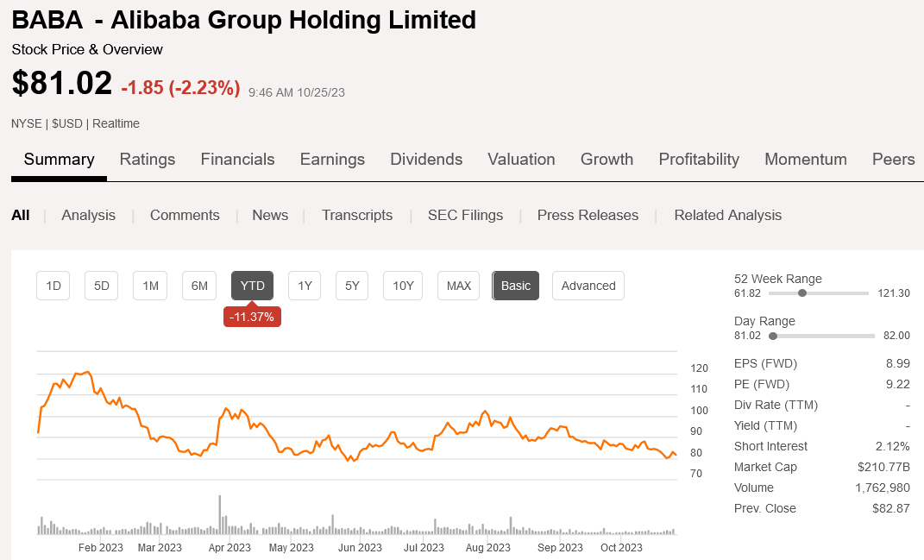Viewport: 924px width, 560px height.
Task: Click the -11.37% YTD change badge
Action: [x=252, y=317]
